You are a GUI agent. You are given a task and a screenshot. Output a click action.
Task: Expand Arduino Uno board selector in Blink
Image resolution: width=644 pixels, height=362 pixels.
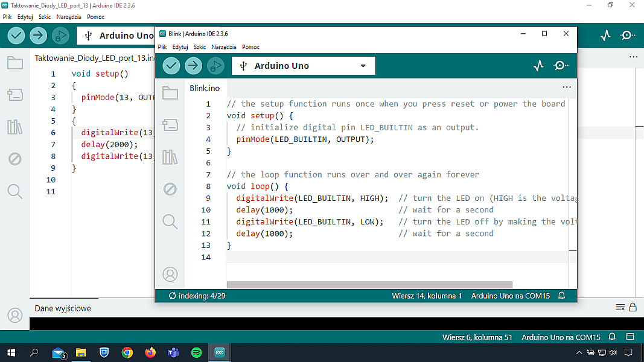304,66
